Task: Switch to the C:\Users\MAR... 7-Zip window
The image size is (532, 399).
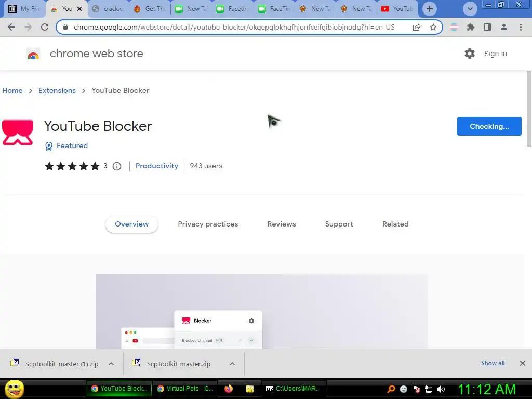Action: click(294, 389)
